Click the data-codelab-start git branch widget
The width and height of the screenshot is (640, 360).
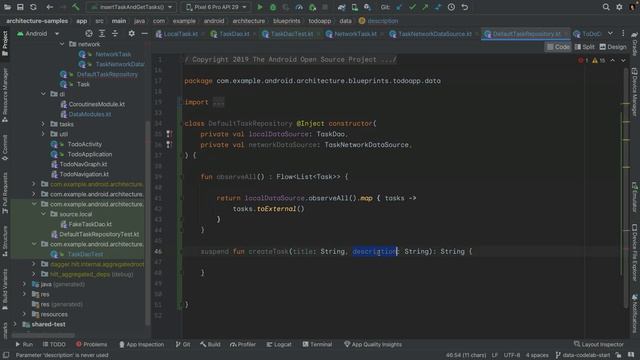pyautogui.click(x=582, y=355)
